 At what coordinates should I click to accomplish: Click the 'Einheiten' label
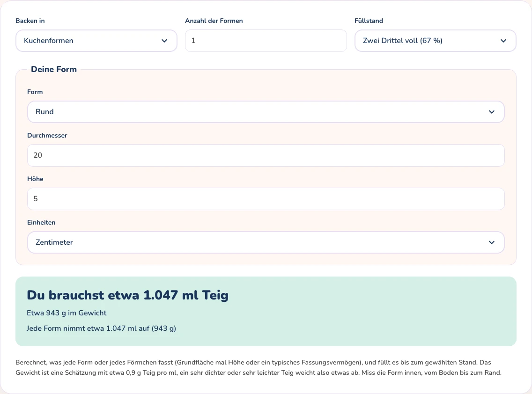[41, 222]
